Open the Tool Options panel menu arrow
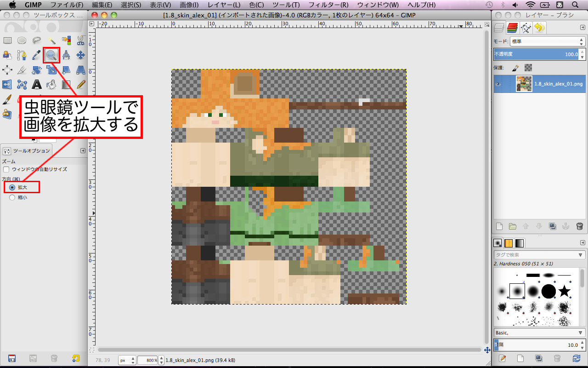 tap(83, 150)
